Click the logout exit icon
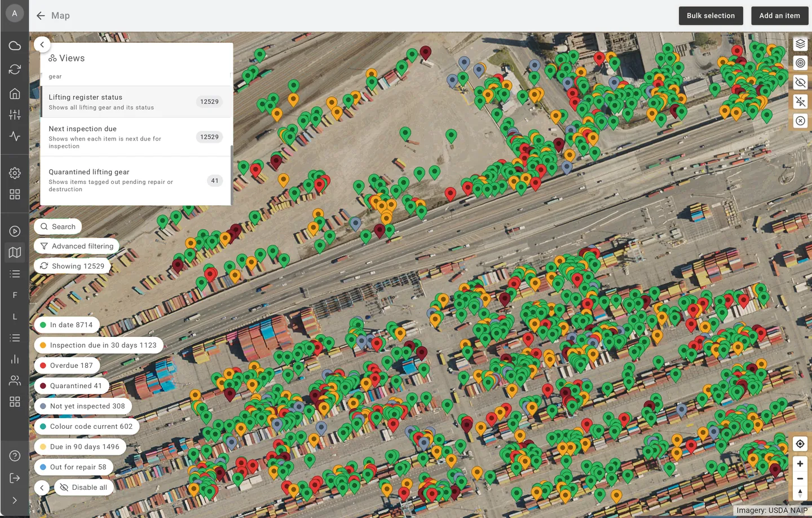This screenshot has height=518, width=812. pos(15,478)
